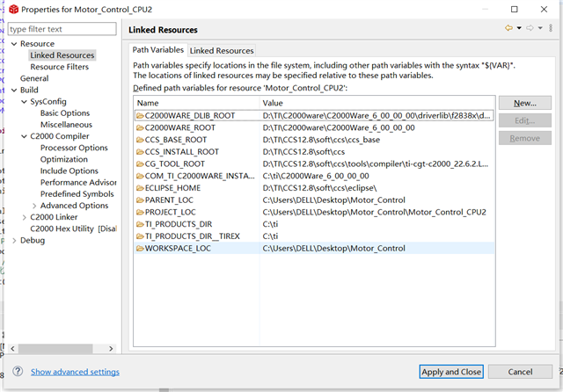Open the Show advanced settings link
The height and width of the screenshot is (392, 563).
75,372
